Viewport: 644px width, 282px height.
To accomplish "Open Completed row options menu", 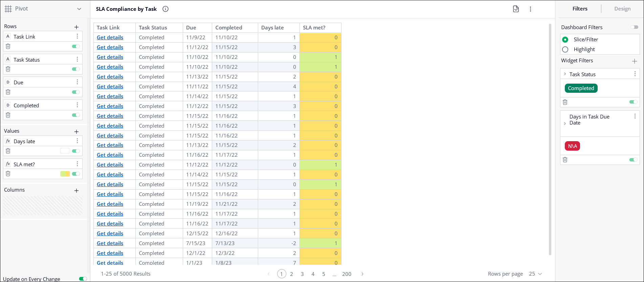I will [77, 105].
